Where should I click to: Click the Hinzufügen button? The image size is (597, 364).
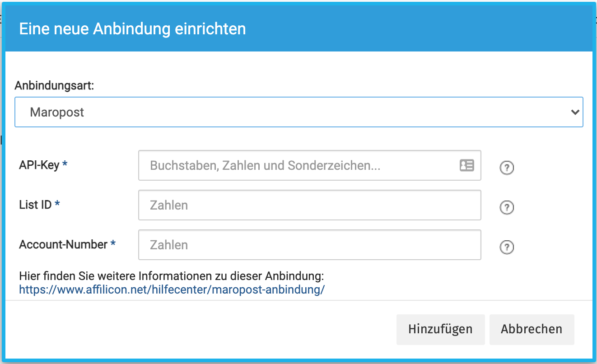pyautogui.click(x=440, y=329)
